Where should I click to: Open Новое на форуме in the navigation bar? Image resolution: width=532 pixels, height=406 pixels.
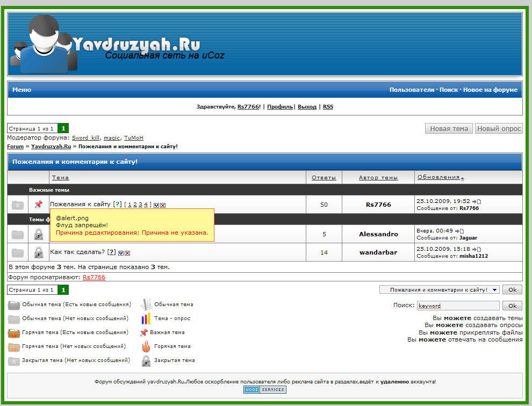[490, 90]
